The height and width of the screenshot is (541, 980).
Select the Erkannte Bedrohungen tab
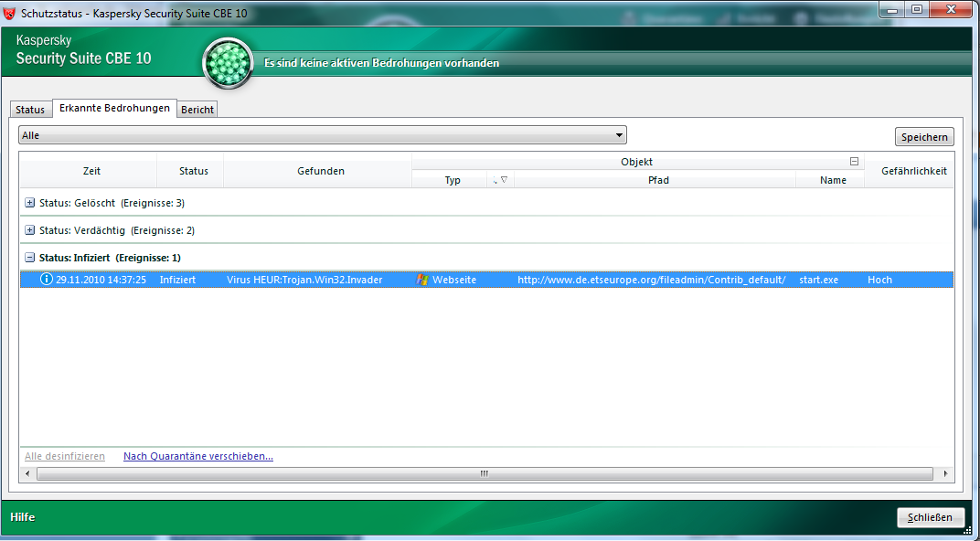pos(114,108)
